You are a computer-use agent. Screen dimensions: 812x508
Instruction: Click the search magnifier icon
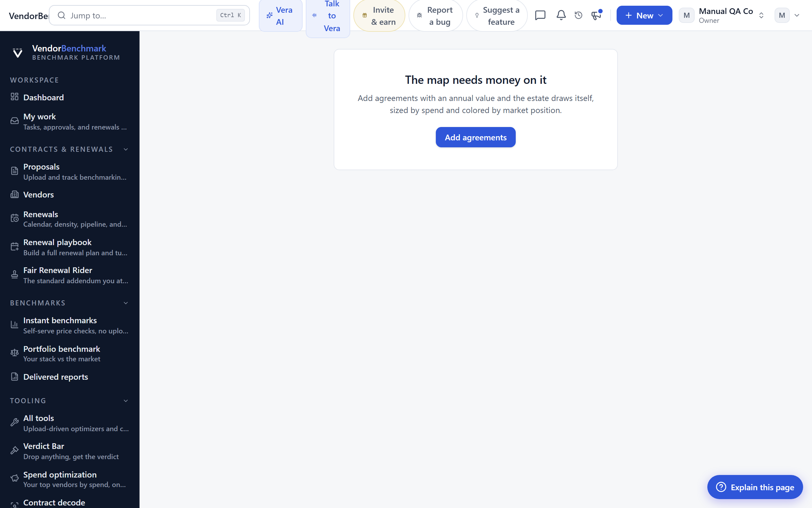coord(62,16)
